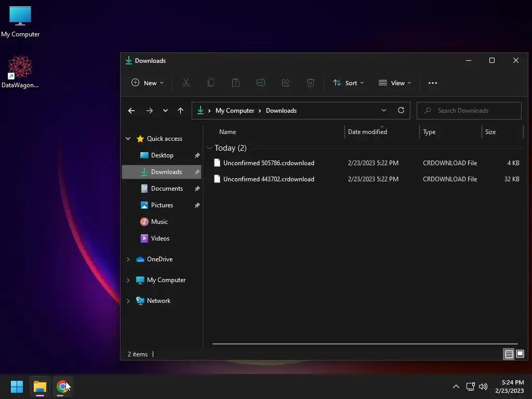Go up one folder level
Viewport: 532px width, 399px height.
(x=180, y=111)
